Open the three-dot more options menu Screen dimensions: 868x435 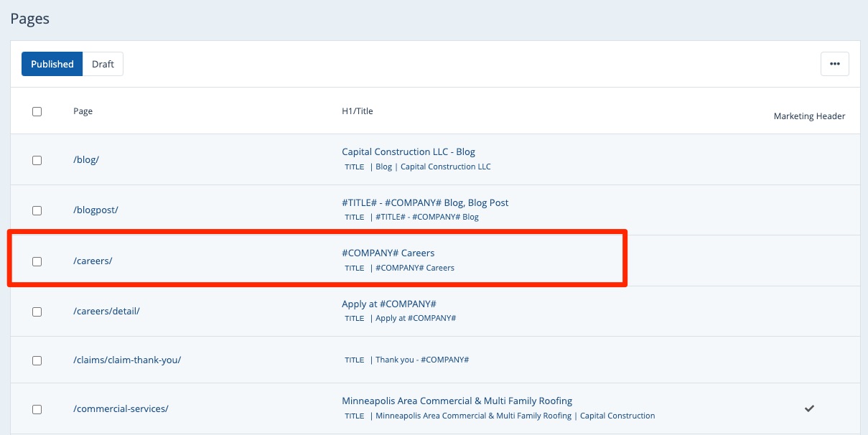coord(834,64)
